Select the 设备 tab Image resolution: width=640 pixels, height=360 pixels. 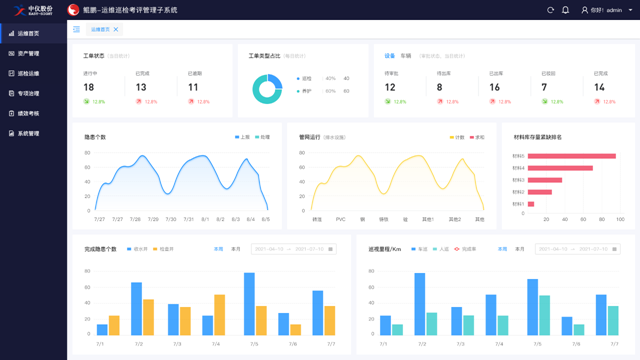click(x=390, y=56)
